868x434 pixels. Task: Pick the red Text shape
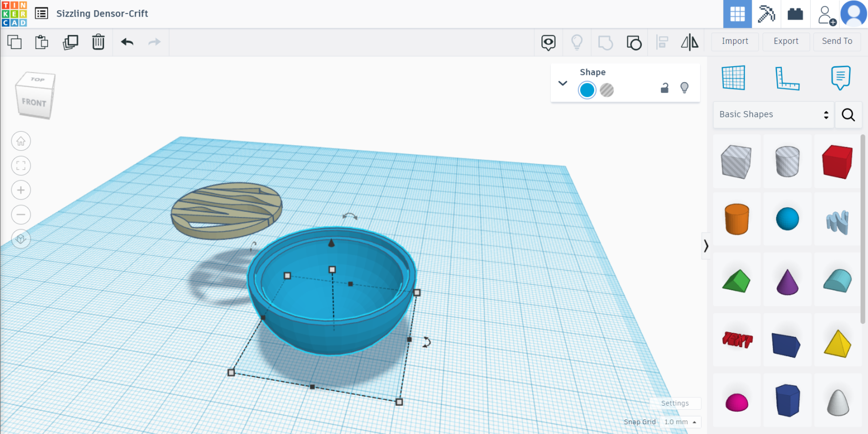(737, 339)
